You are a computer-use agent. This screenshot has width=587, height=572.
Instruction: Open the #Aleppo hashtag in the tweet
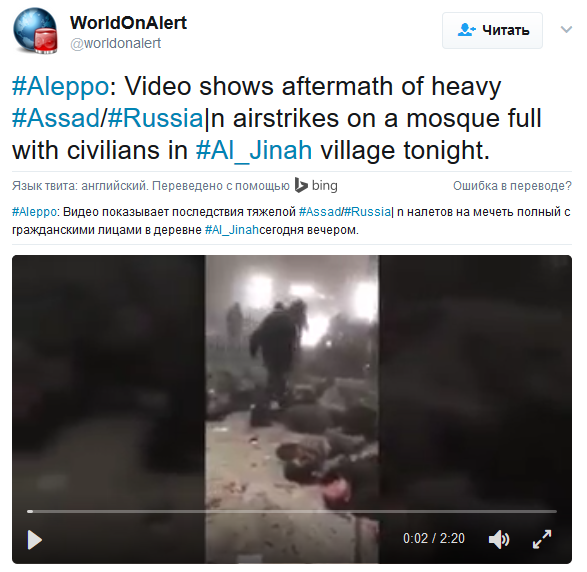tap(61, 87)
